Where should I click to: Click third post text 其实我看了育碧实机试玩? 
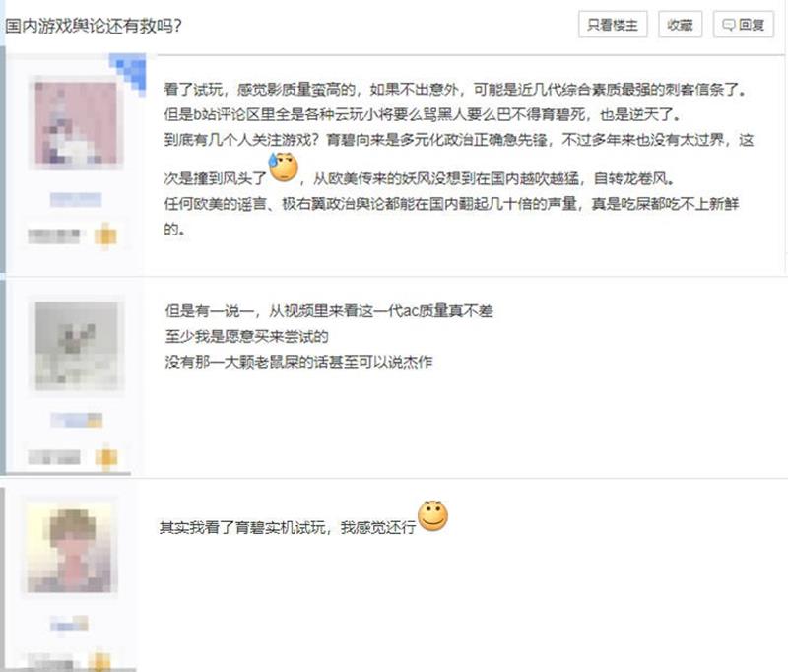coord(288,527)
